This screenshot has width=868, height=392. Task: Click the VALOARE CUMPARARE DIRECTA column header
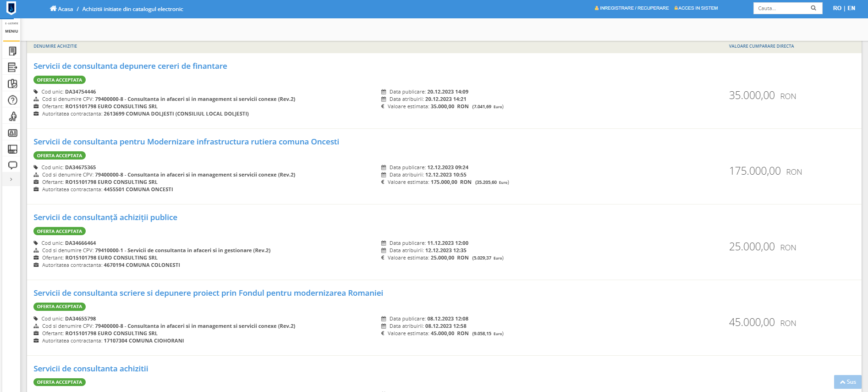[x=761, y=46]
